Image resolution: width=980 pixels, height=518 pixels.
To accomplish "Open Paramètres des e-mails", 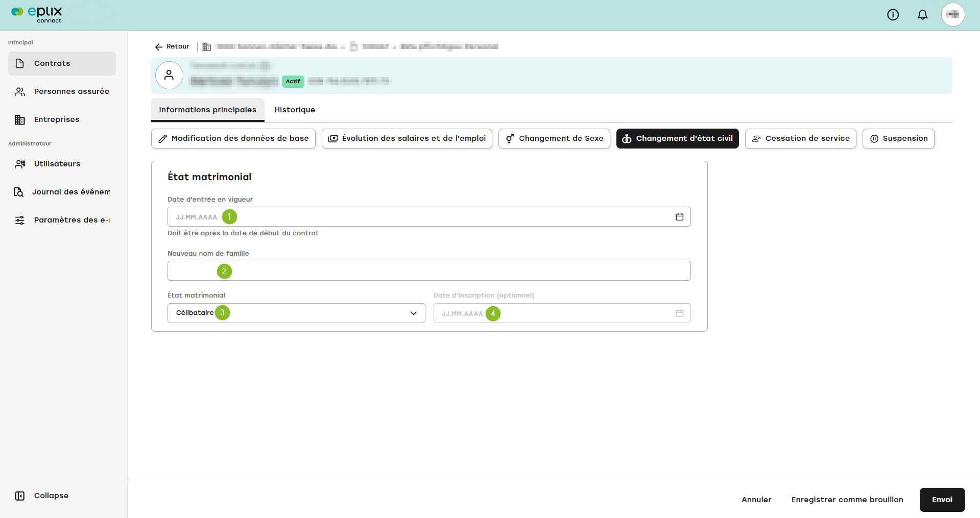I will tap(62, 220).
